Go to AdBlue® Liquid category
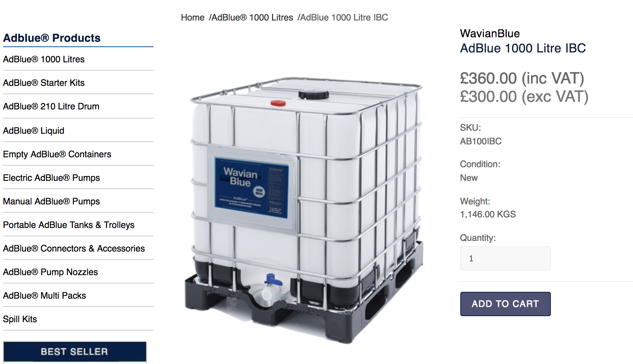 [33, 131]
